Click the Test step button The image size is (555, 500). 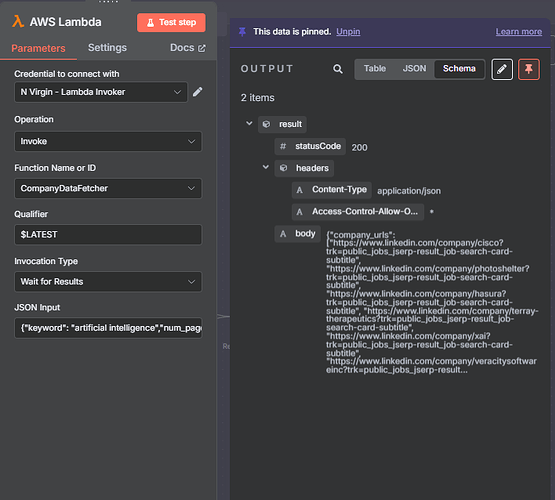click(171, 23)
